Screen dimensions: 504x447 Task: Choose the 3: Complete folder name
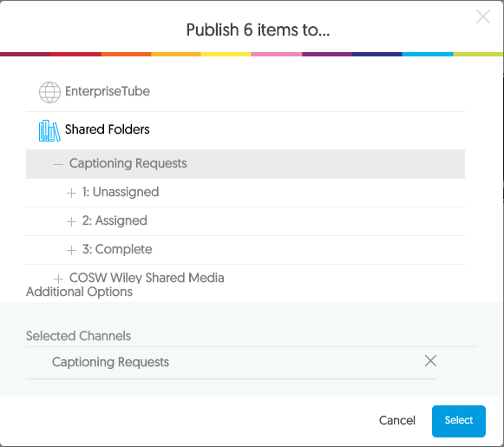[x=117, y=249]
